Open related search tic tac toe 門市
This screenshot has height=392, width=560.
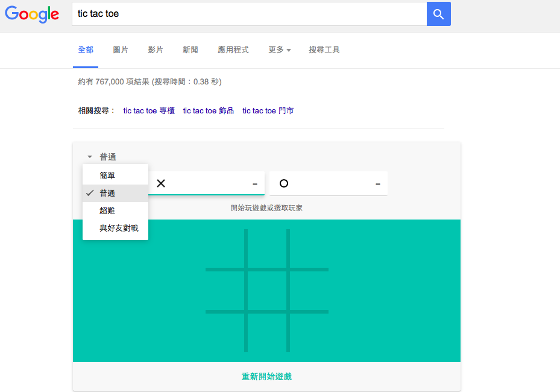tap(268, 110)
